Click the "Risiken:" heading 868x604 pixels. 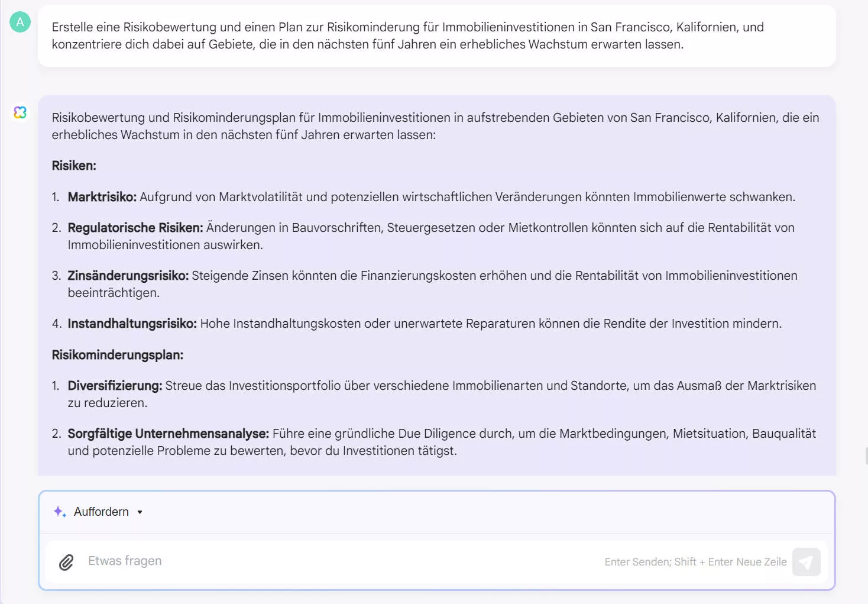[x=74, y=166]
